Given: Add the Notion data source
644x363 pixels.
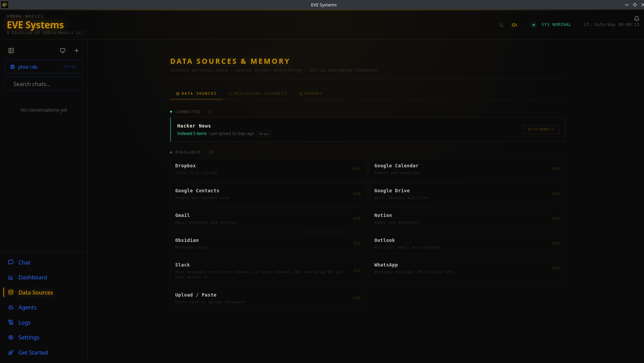Looking at the screenshot, I should point(556,218).
